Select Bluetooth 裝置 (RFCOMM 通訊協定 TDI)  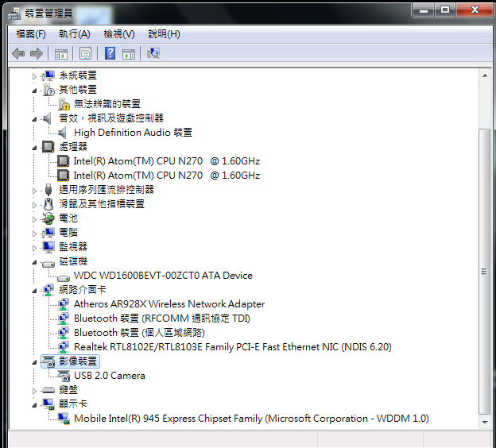(x=162, y=319)
